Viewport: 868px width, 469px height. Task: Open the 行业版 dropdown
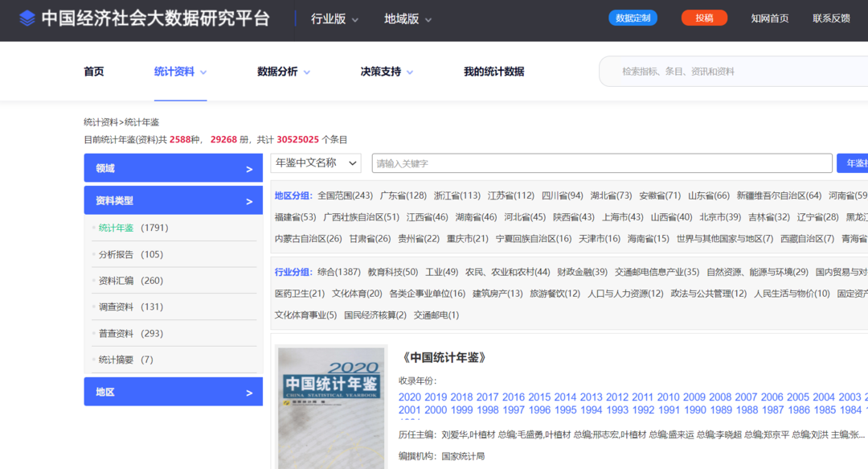click(334, 19)
